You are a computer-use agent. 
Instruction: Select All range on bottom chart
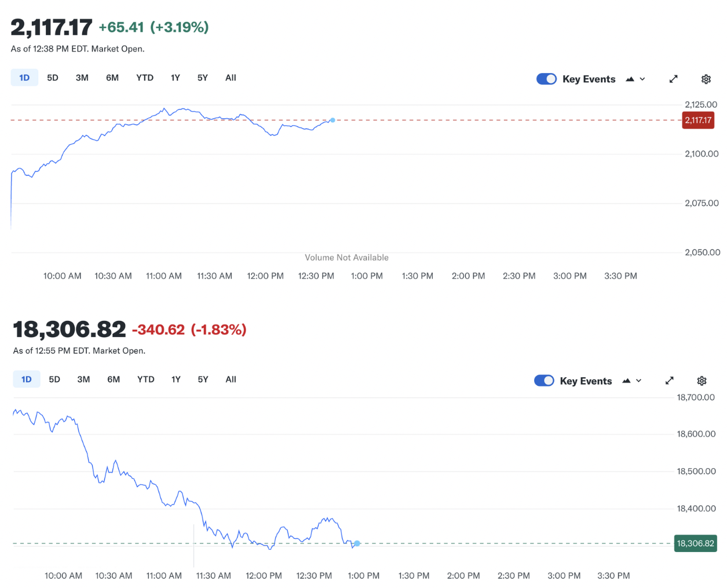[x=231, y=379]
